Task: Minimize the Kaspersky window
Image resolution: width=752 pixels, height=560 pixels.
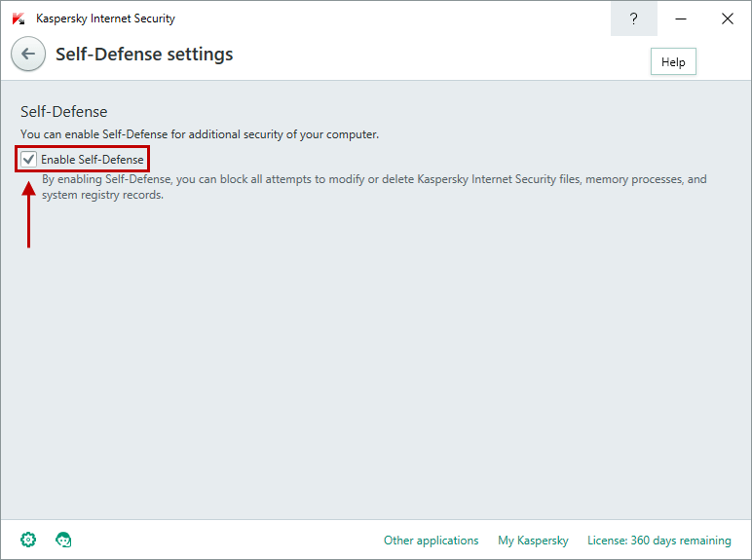Action: (x=681, y=19)
